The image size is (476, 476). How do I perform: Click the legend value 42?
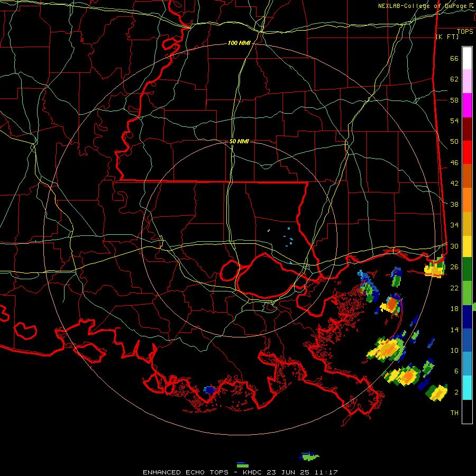(454, 184)
